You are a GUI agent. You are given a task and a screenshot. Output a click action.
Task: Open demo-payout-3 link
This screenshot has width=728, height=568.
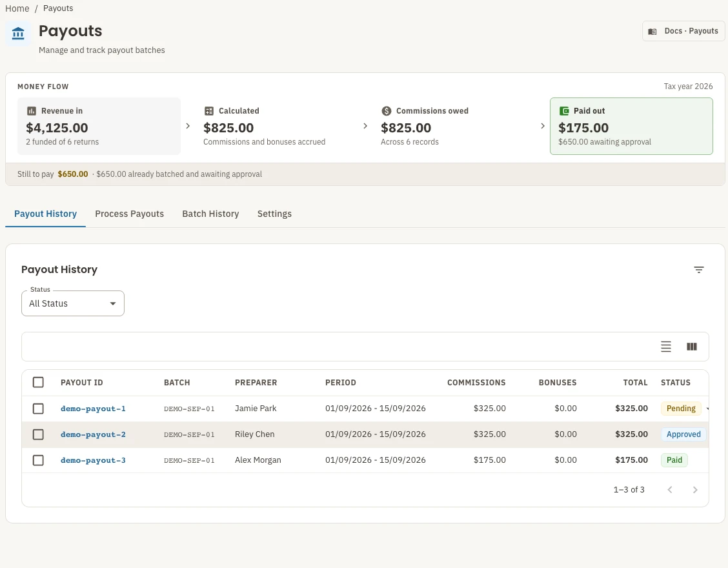[93, 460]
